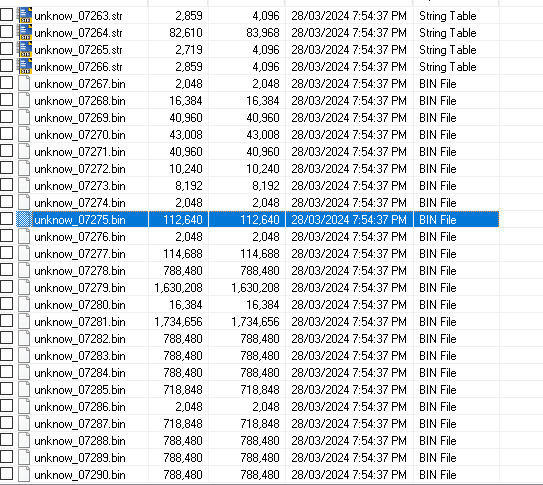
Task: Check the box for unknow_07266.str
Action: coord(6,66)
